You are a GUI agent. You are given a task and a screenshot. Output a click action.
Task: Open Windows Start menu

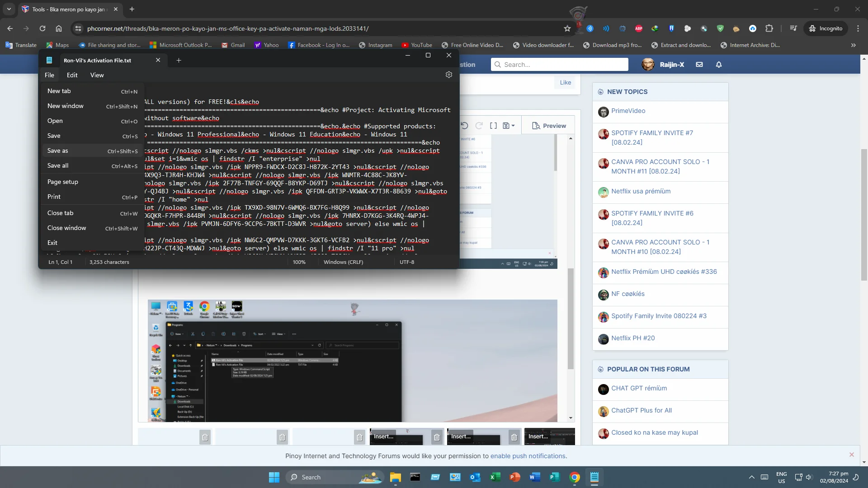(x=274, y=477)
